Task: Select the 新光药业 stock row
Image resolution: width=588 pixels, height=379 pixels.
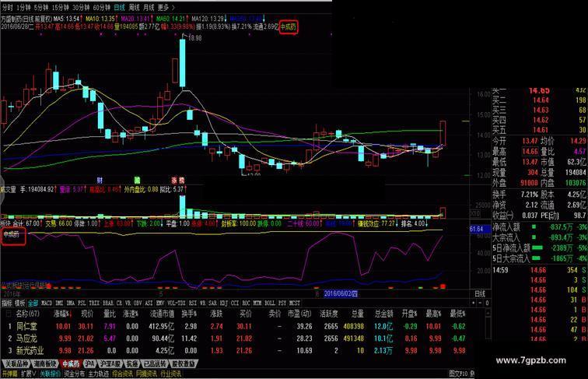Action: (x=236, y=351)
